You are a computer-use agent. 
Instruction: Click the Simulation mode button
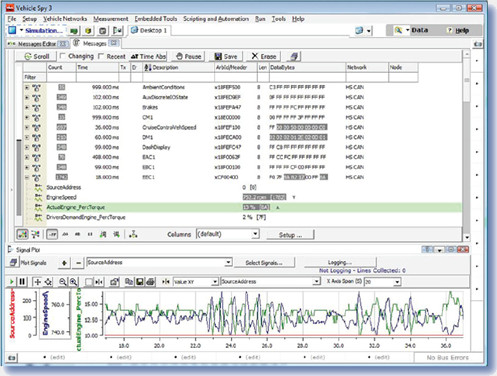click(x=44, y=31)
